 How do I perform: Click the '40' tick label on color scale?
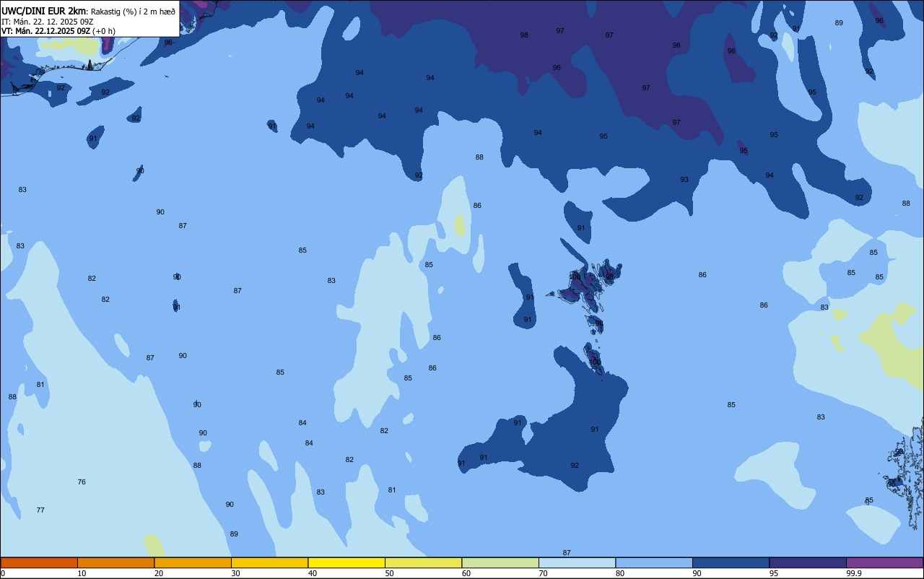[x=313, y=573]
